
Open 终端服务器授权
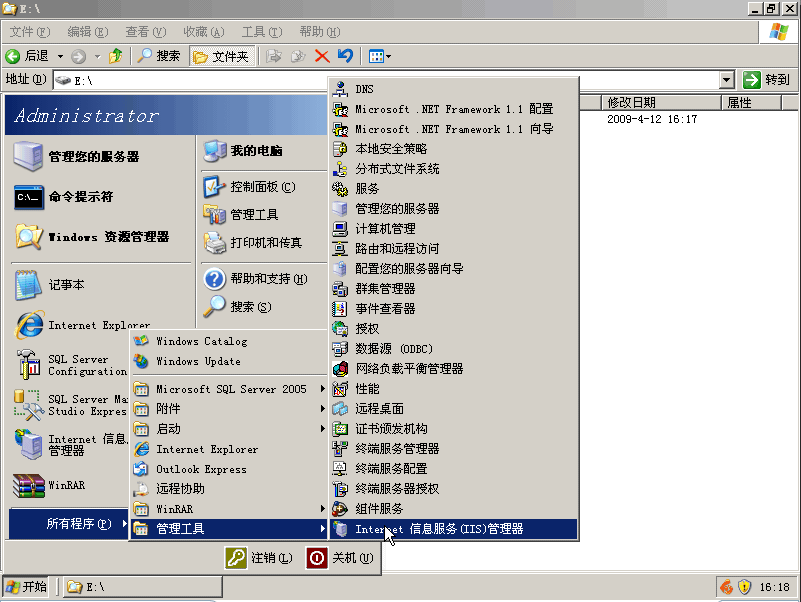click(454, 489)
